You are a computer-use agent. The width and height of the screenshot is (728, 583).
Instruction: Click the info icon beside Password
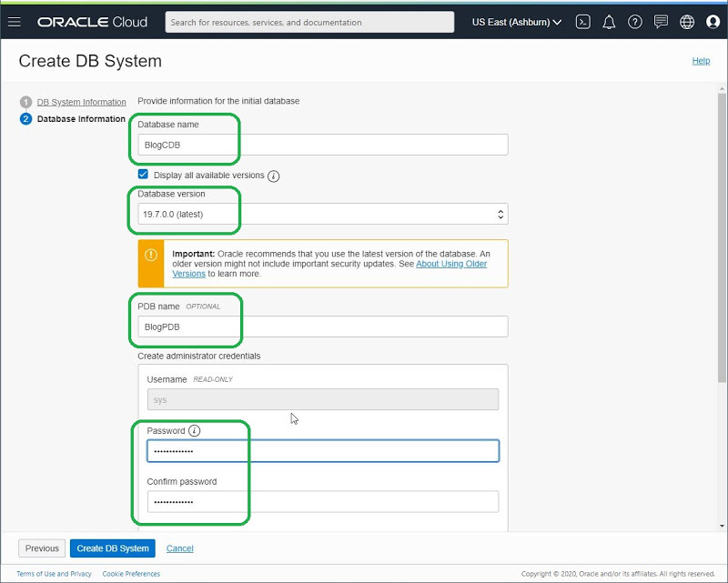pos(195,431)
